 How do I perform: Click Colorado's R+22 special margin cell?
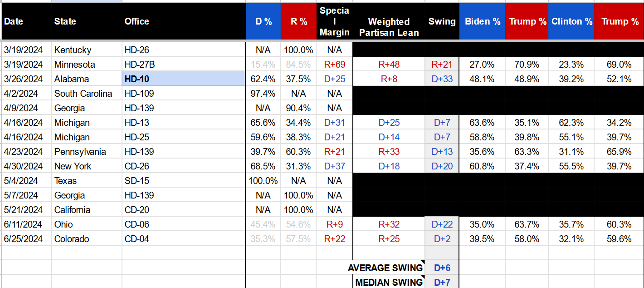click(334, 239)
